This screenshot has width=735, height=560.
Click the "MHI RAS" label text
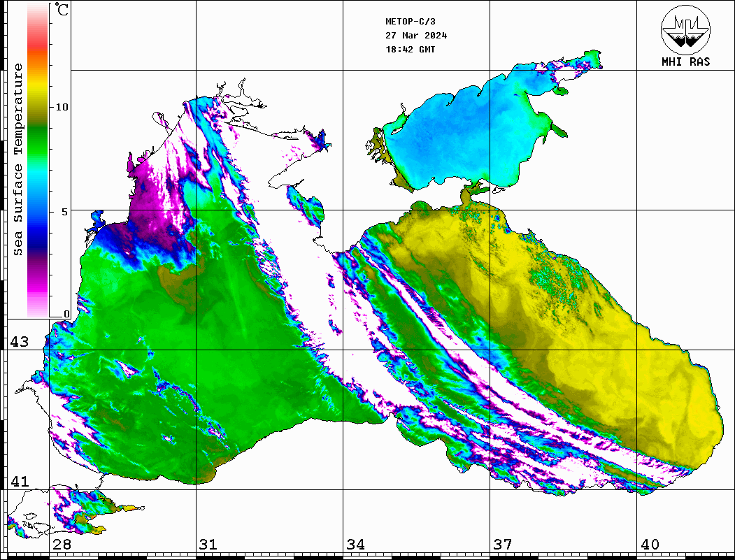(x=685, y=62)
